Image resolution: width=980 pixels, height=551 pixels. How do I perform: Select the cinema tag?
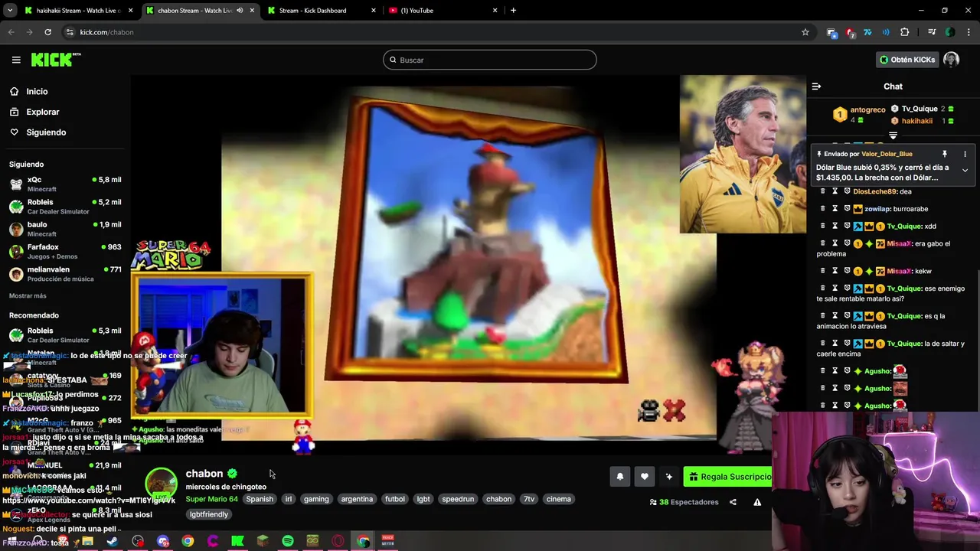coord(559,499)
